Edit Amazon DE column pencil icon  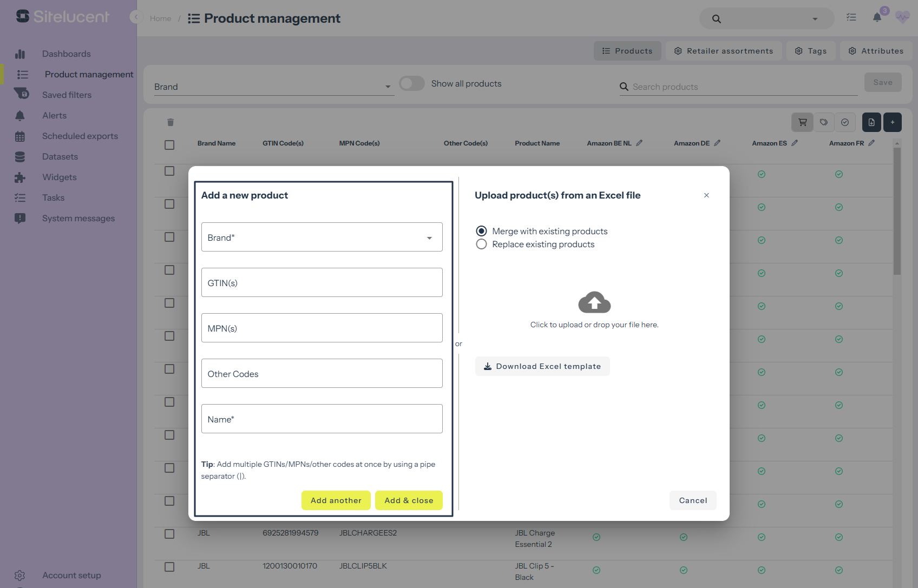(717, 143)
